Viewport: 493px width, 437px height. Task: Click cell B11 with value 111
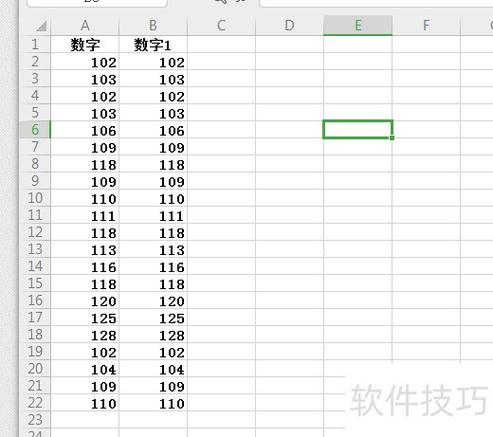[153, 215]
